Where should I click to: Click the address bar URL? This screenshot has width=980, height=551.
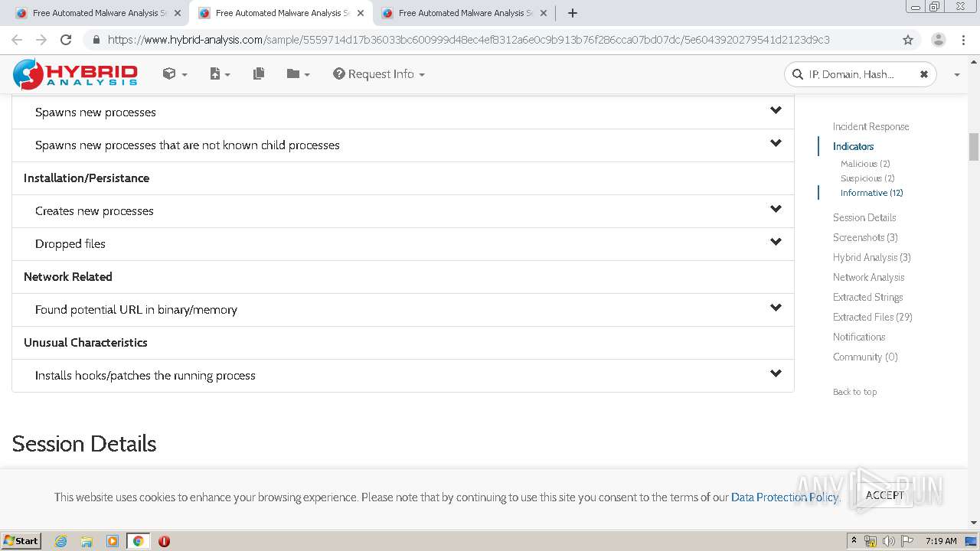pos(469,40)
